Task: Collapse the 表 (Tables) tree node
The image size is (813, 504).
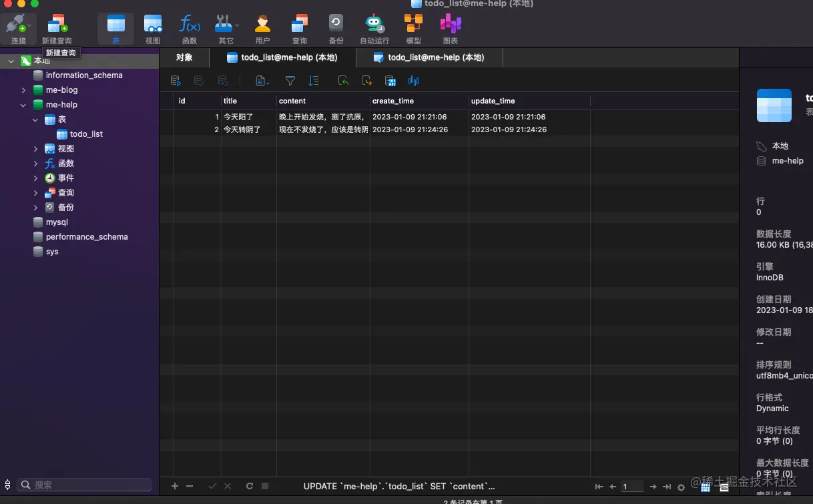Action: 35,119
